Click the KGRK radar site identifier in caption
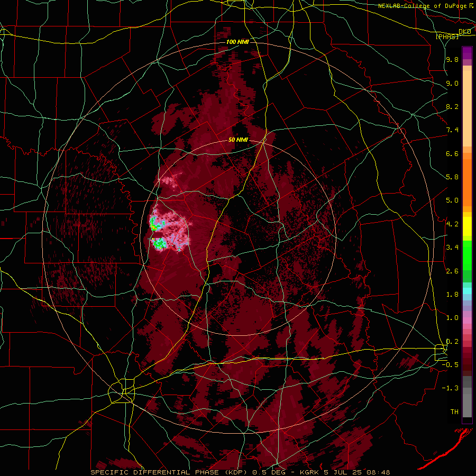The width and height of the screenshot is (476, 476). pyautogui.click(x=310, y=472)
